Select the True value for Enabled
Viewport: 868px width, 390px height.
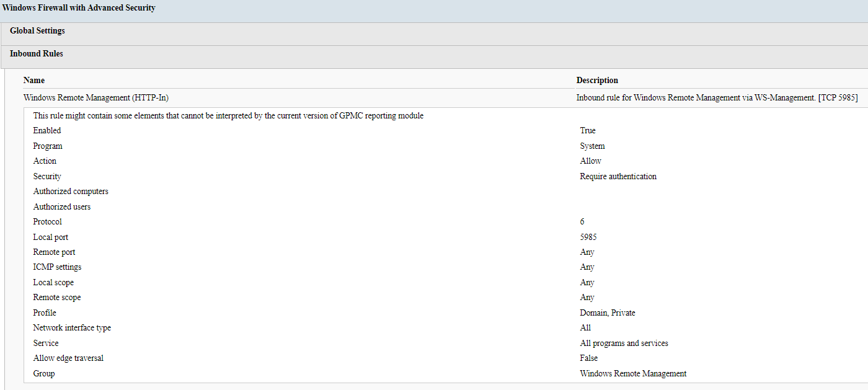(587, 130)
